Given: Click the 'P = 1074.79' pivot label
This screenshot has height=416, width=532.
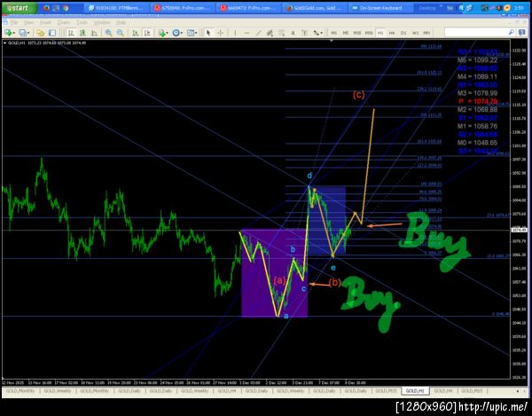Looking at the screenshot, I should pyautogui.click(x=478, y=101).
